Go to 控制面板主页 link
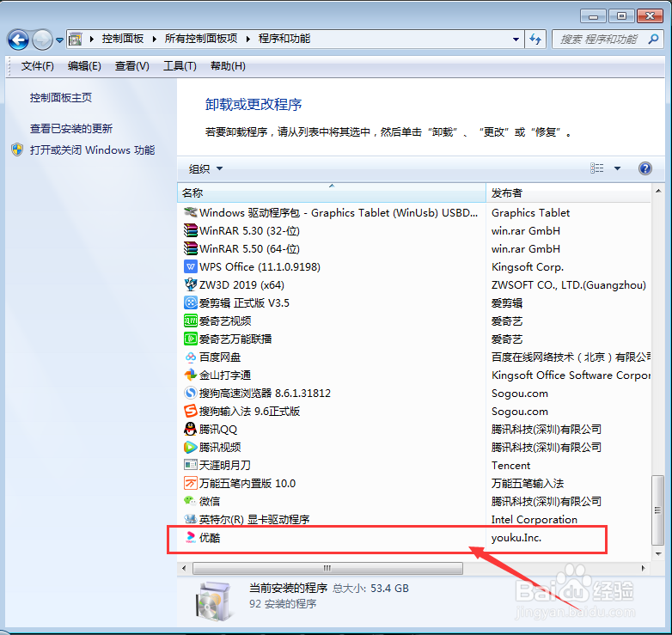 point(61,98)
